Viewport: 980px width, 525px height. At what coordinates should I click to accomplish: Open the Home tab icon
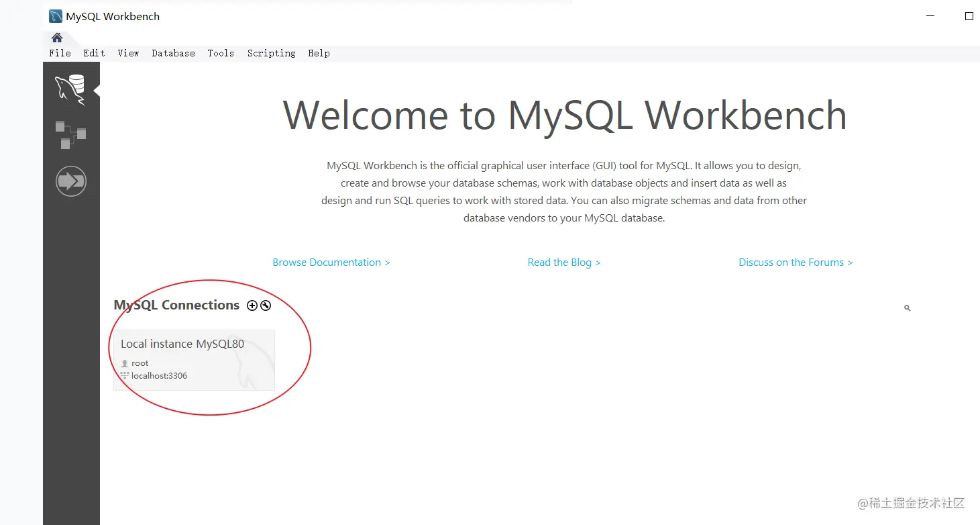tap(57, 38)
